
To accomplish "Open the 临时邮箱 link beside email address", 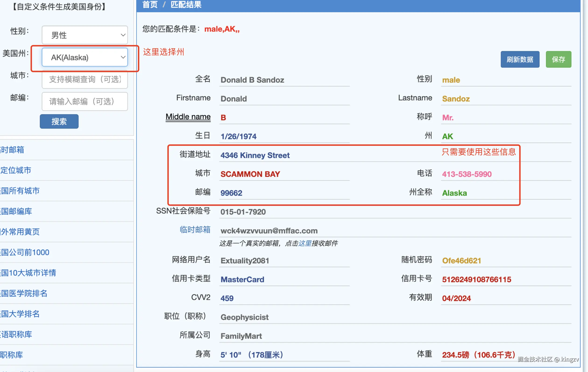I will coord(195,230).
